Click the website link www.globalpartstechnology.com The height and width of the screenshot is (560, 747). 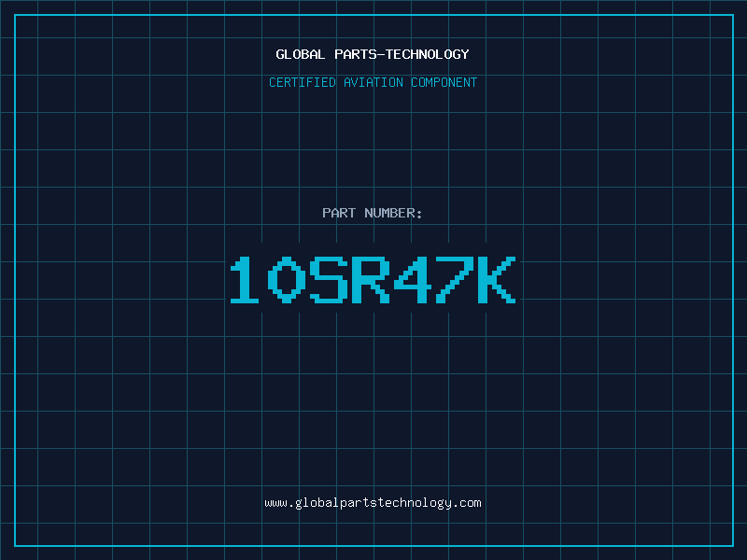pyautogui.click(x=373, y=503)
